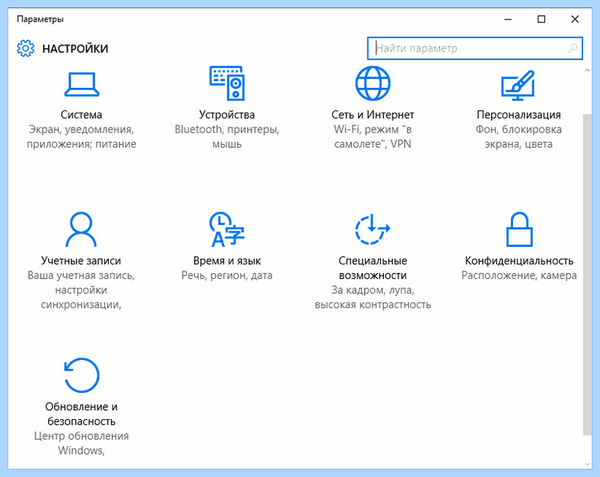Screen dimensions: 600x477
Task: Click the Учетные записи title
Action: 81,261
